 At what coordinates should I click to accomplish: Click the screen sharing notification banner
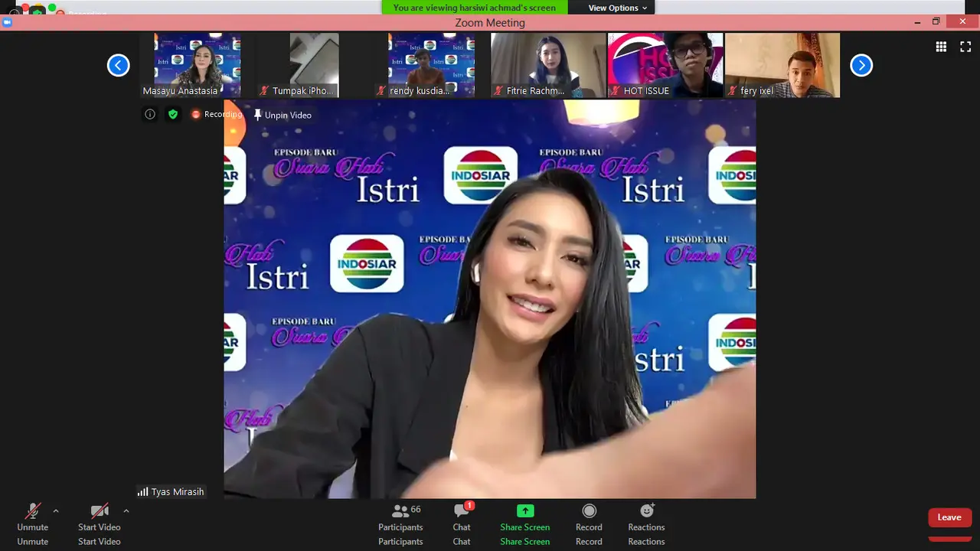pos(475,8)
